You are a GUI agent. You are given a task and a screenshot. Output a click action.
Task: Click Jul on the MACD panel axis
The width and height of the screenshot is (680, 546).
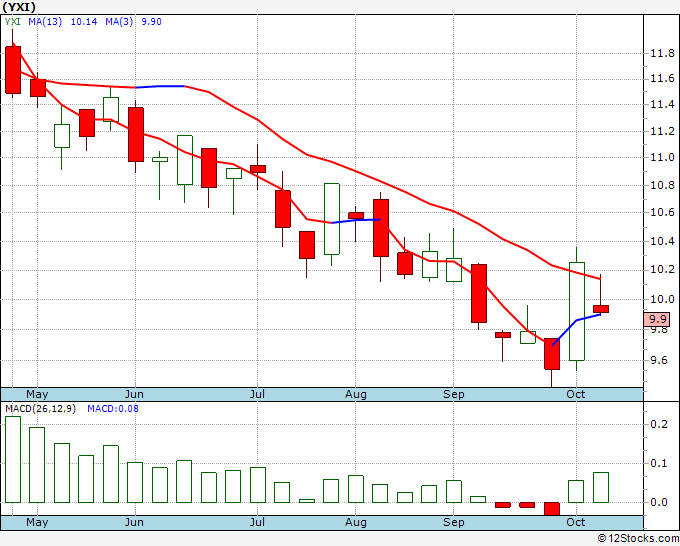pyautogui.click(x=257, y=522)
